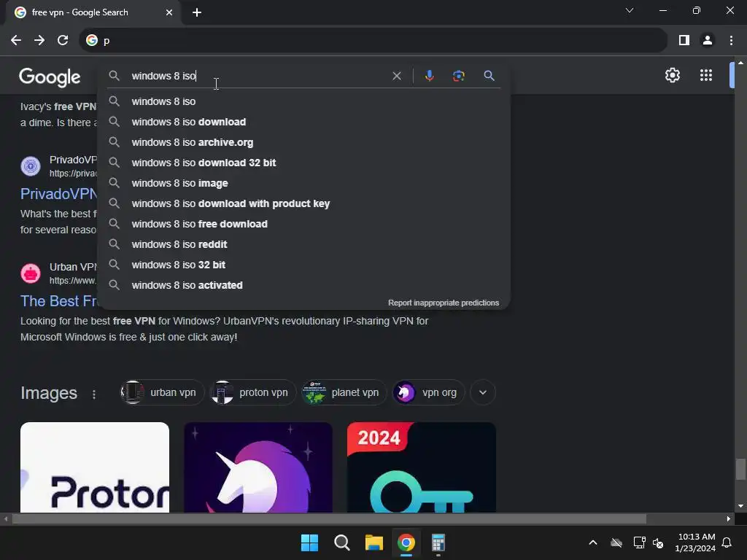Click the Chrome address bar
The height and width of the screenshot is (560, 747).
coord(373,41)
